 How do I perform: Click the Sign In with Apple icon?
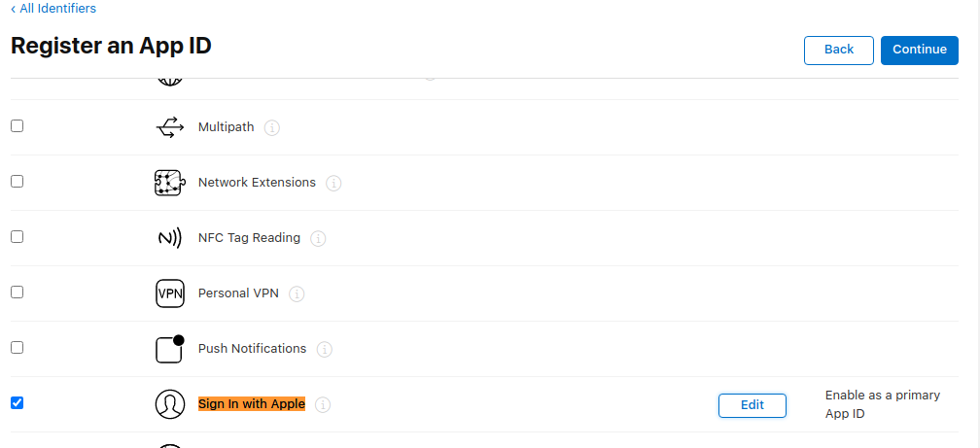click(x=169, y=404)
